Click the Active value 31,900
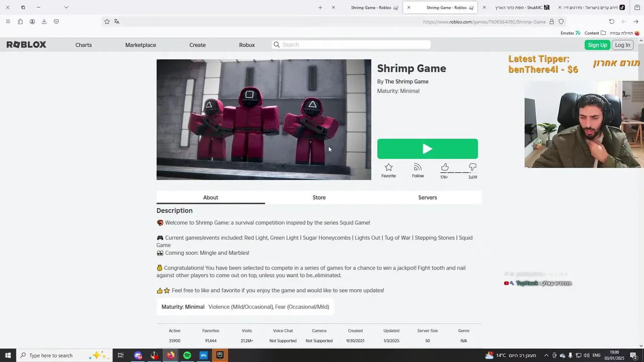This screenshot has height=362, width=644. coord(175,341)
